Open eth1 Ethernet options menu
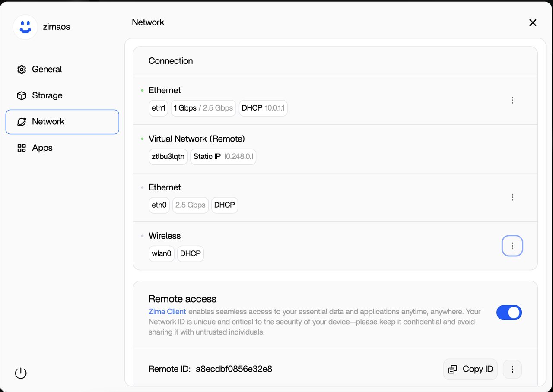 pos(512,100)
